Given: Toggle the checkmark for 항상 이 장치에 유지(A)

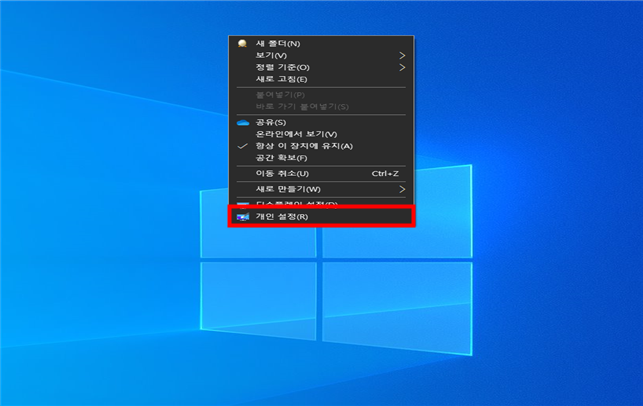Looking at the screenshot, I should click(x=243, y=146).
